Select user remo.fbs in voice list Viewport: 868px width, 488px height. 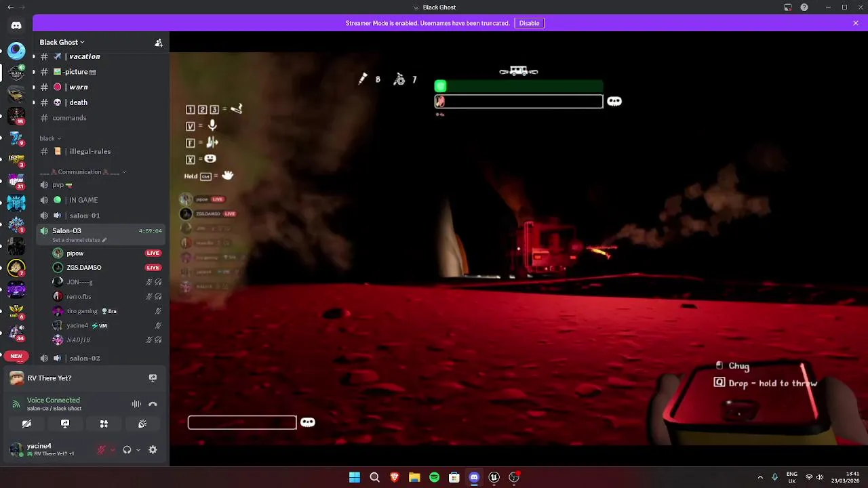107,297
